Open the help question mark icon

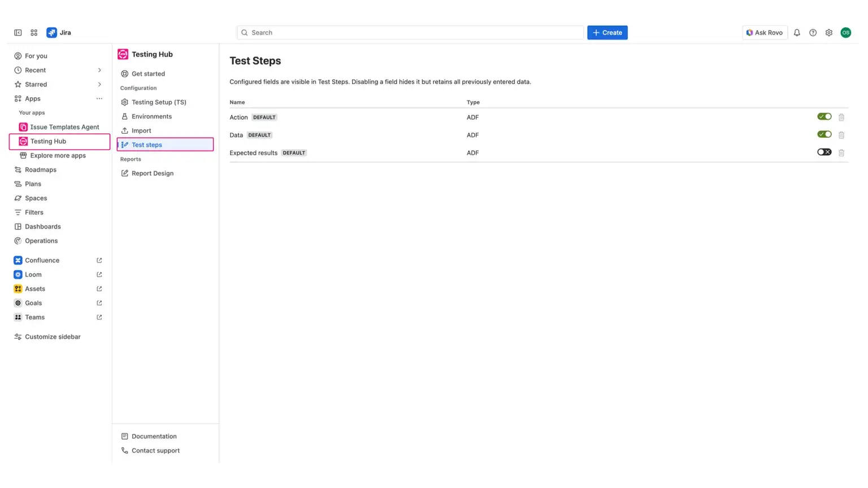click(x=813, y=32)
